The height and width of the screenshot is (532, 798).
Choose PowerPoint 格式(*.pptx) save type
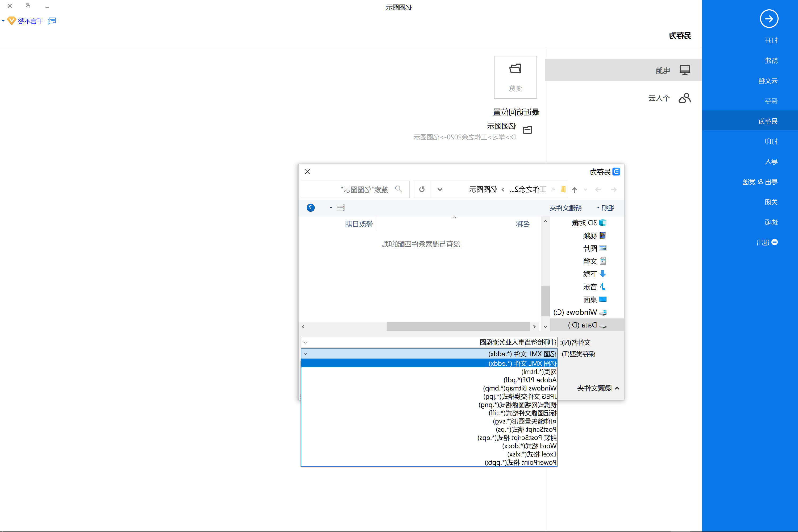coord(429,463)
